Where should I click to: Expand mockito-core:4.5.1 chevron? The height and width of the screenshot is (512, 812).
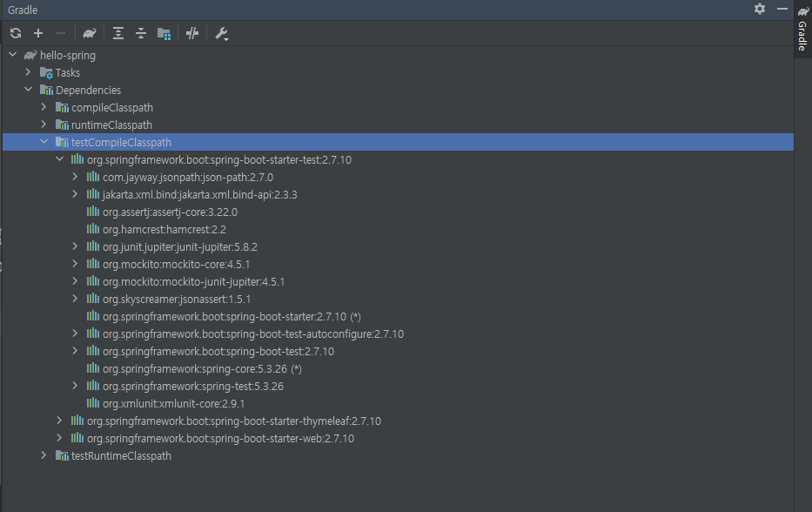coord(75,264)
